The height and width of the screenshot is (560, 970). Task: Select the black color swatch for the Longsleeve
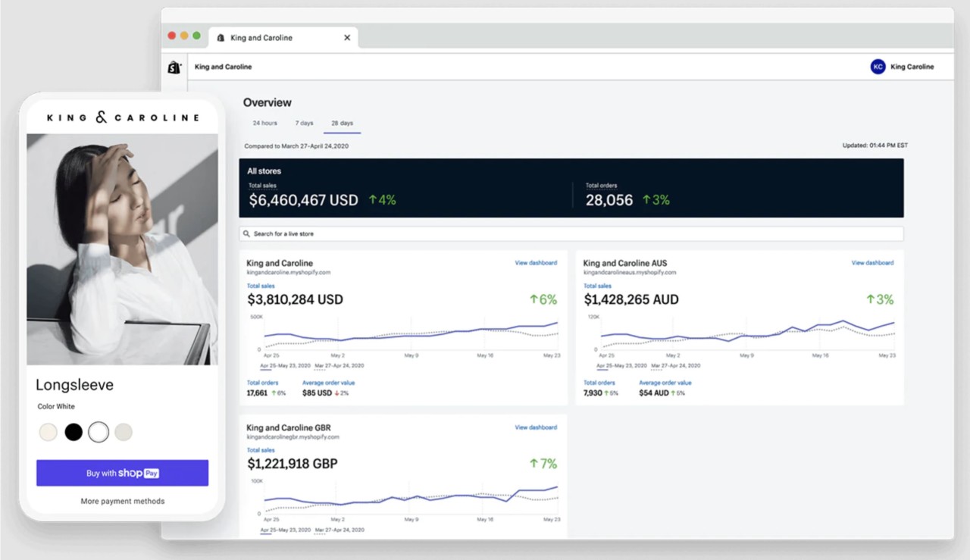[x=74, y=432]
